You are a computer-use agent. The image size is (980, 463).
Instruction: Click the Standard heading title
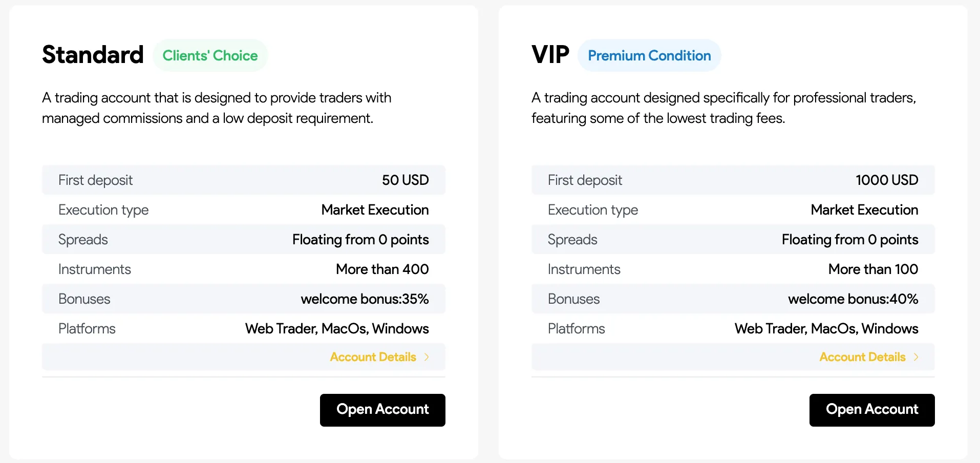pyautogui.click(x=93, y=55)
